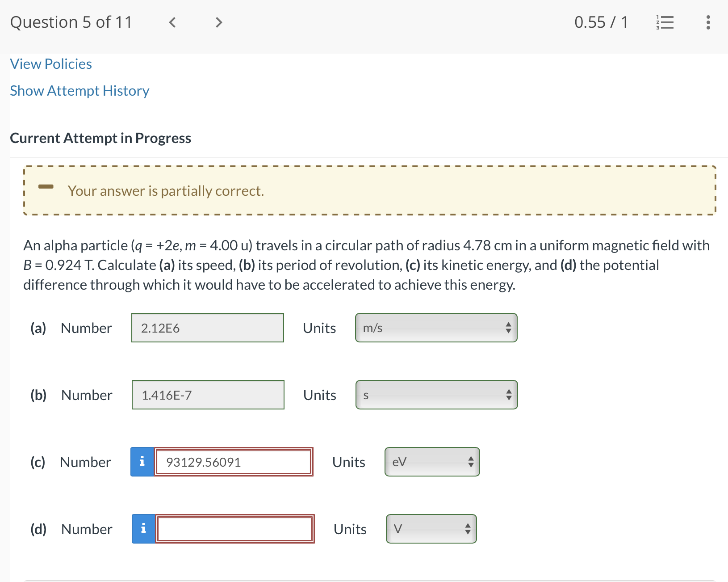Select the Question 5 of 11 header
The width and height of the screenshot is (728, 582).
[x=71, y=22]
